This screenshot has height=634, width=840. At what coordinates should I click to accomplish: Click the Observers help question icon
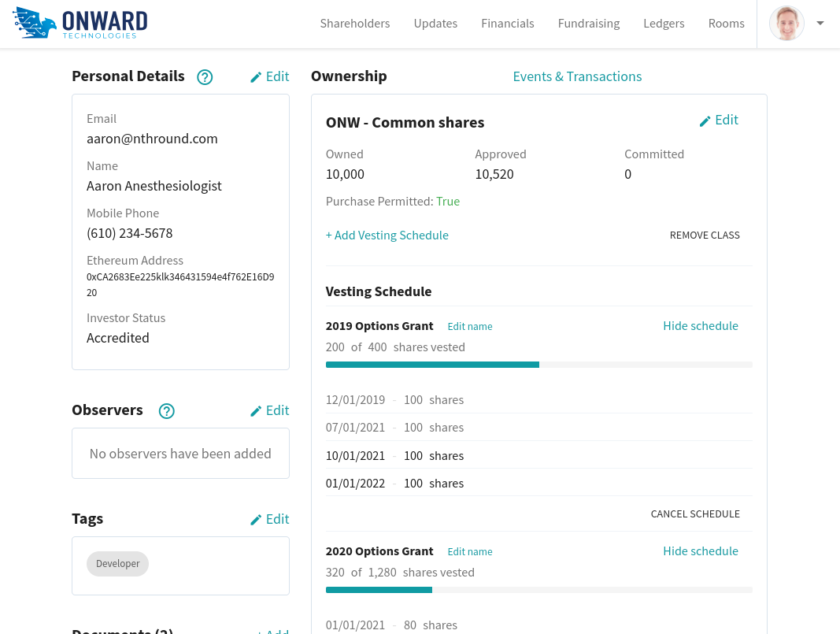coord(167,411)
